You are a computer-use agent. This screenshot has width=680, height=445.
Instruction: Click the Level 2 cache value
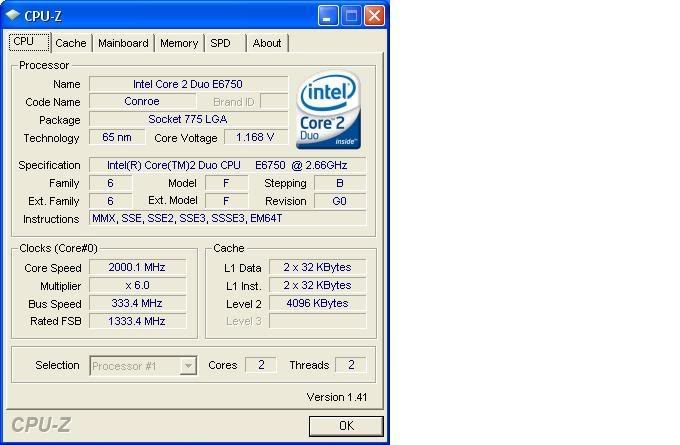[x=317, y=303]
